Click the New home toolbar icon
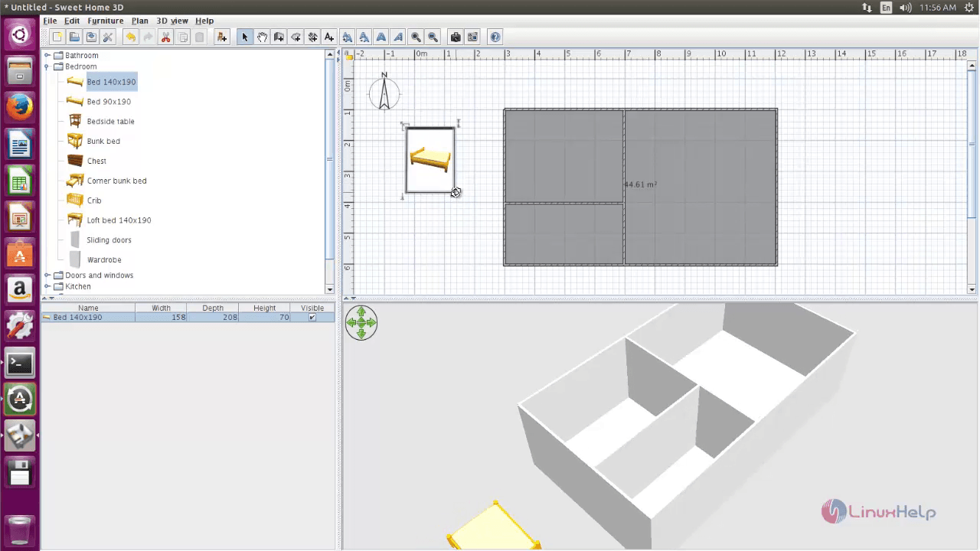Screen dimensions: 980x551 click(57, 37)
